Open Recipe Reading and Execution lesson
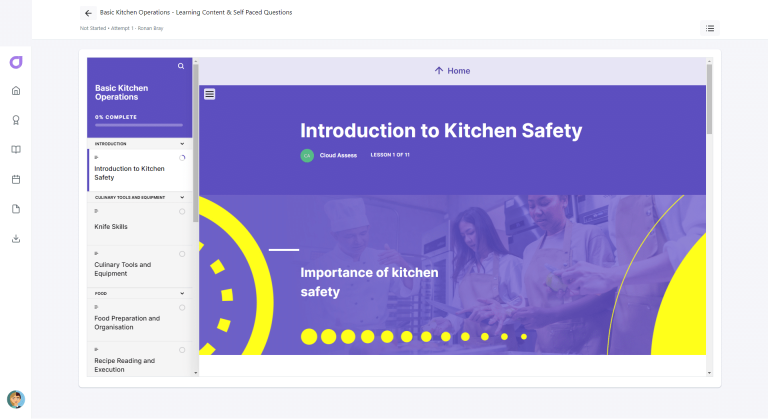 click(x=140, y=360)
